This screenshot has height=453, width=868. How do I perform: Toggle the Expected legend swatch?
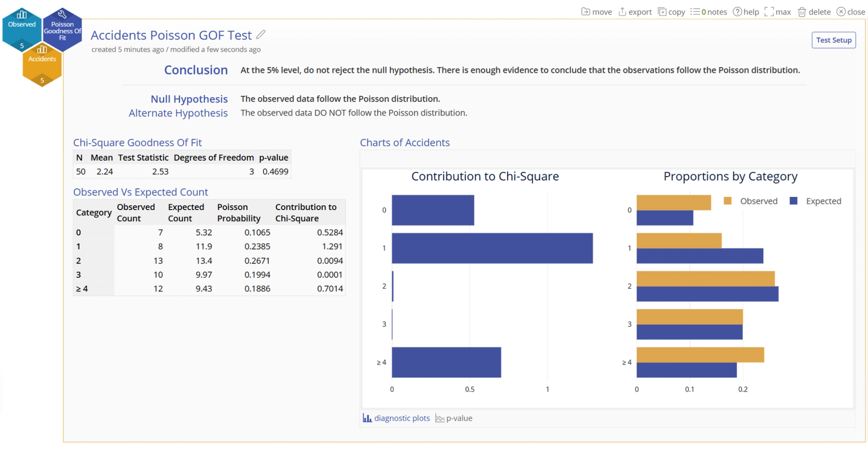(x=793, y=201)
